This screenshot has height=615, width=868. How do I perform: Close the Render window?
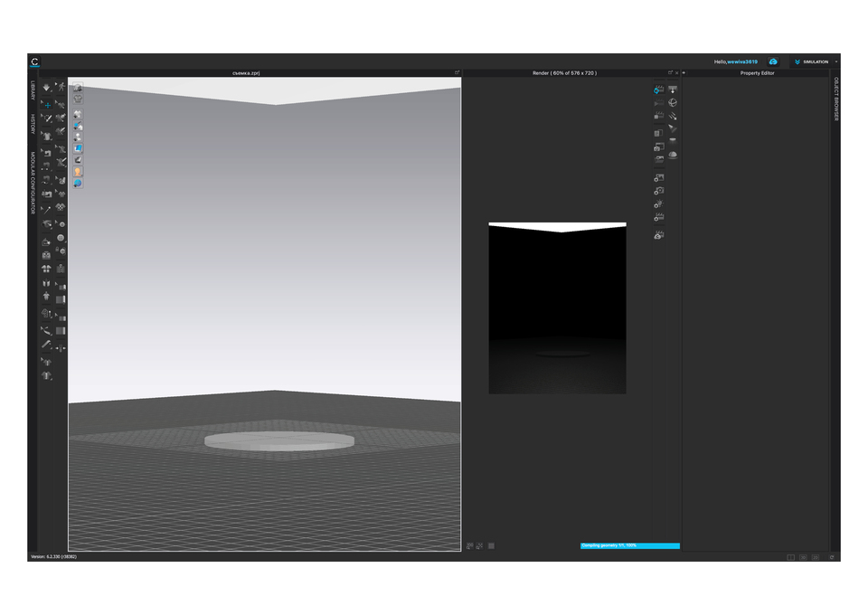point(676,72)
